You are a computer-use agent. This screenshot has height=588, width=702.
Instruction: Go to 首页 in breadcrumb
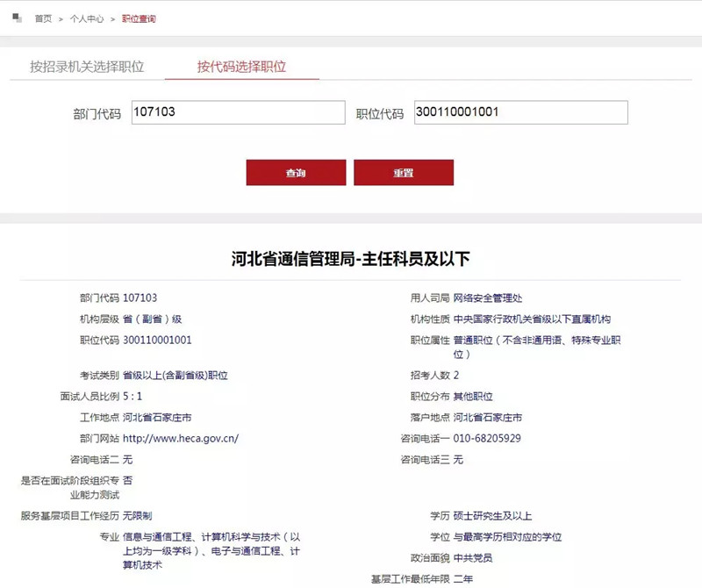[43, 18]
